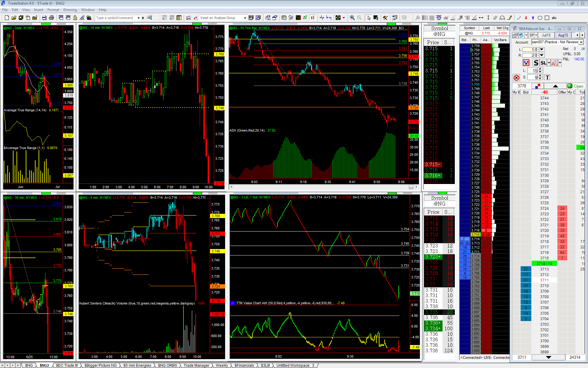Switch to the Trade Manager workspace tab
Screen dimensions: 588x368
pos(196,365)
